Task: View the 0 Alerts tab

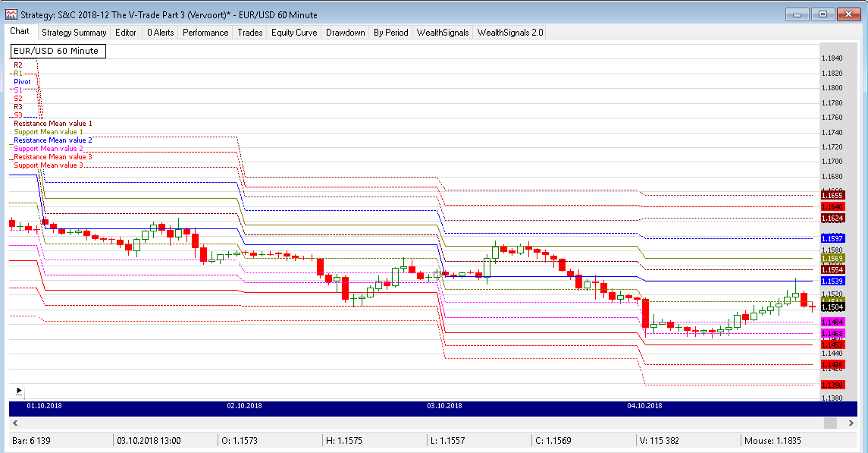Action: coord(160,33)
